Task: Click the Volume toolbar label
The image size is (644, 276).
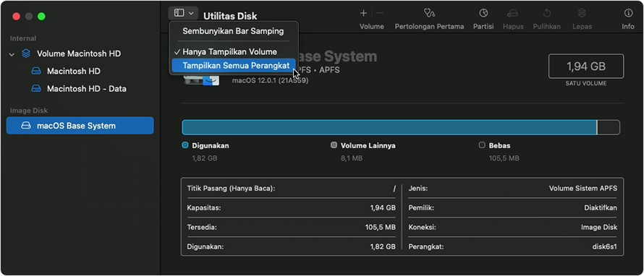Action: 372,26
